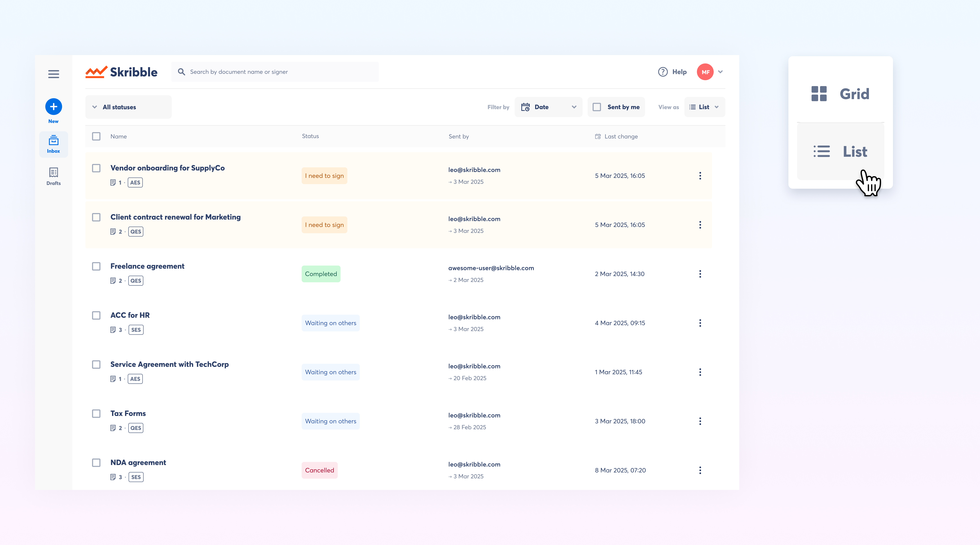Click the SES badge on NDA agreement
Screen dimensions: 980x545
(136, 477)
